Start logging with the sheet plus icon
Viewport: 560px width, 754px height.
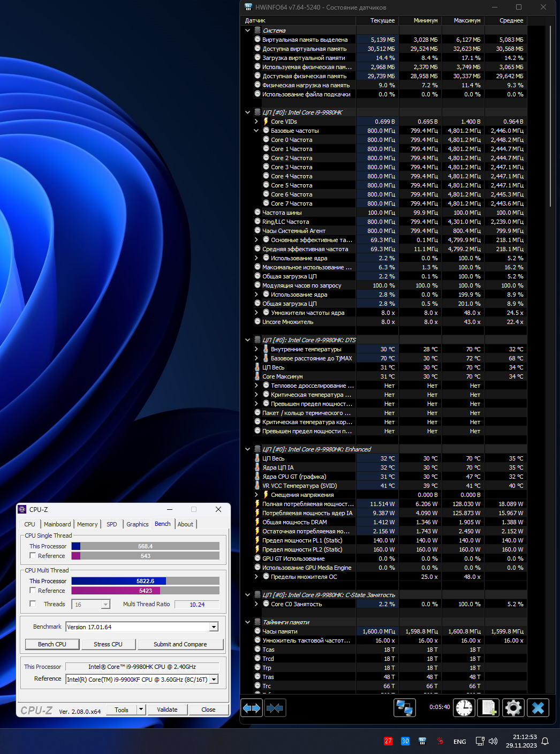click(x=488, y=708)
